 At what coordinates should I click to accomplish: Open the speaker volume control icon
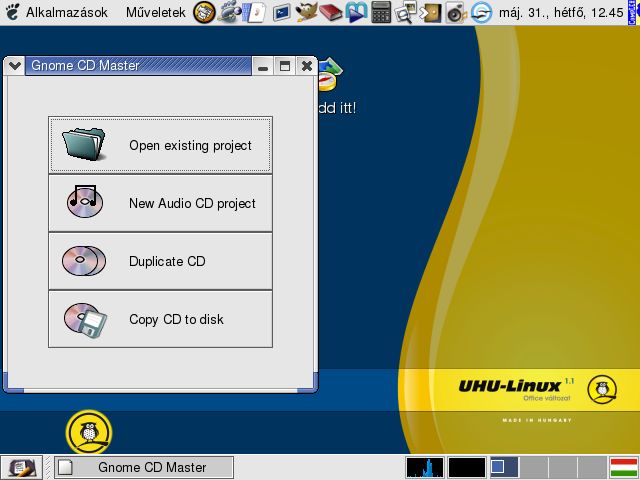(456, 12)
